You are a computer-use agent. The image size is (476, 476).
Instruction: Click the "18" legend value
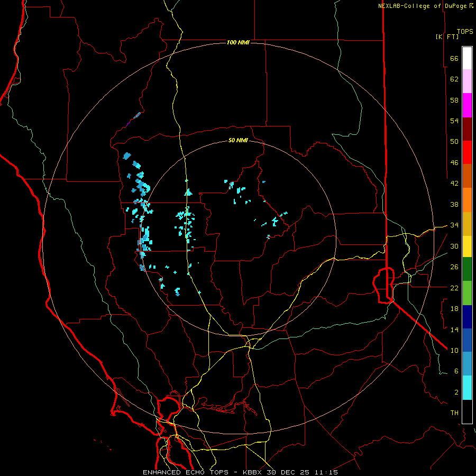454,309
